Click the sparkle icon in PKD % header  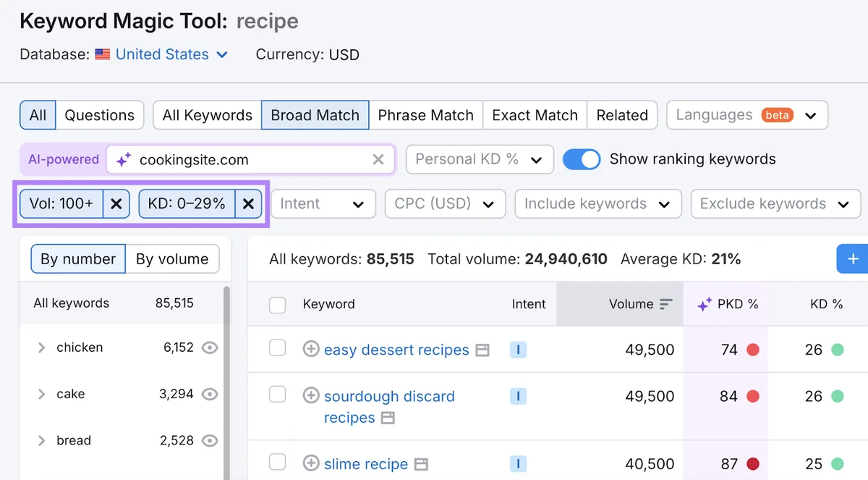click(705, 305)
